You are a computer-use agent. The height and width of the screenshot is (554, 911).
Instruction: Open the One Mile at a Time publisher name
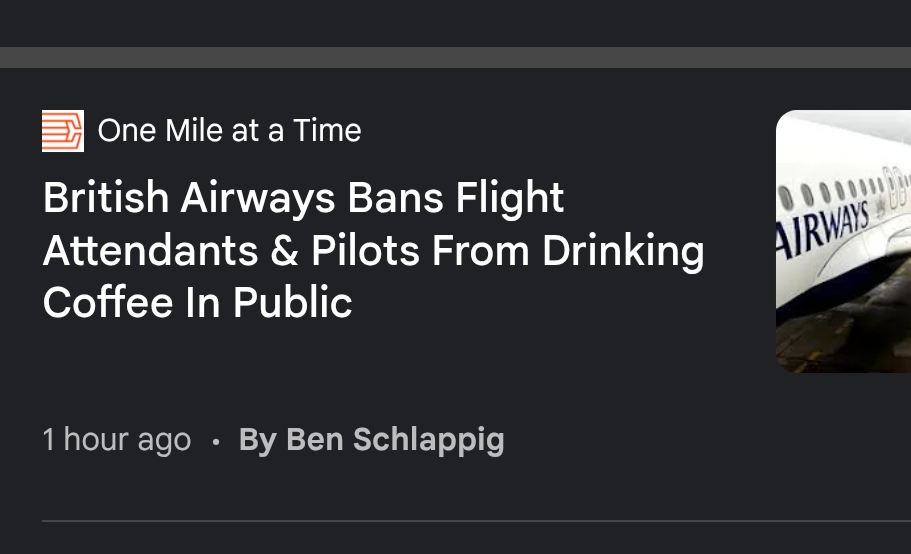pyautogui.click(x=229, y=131)
